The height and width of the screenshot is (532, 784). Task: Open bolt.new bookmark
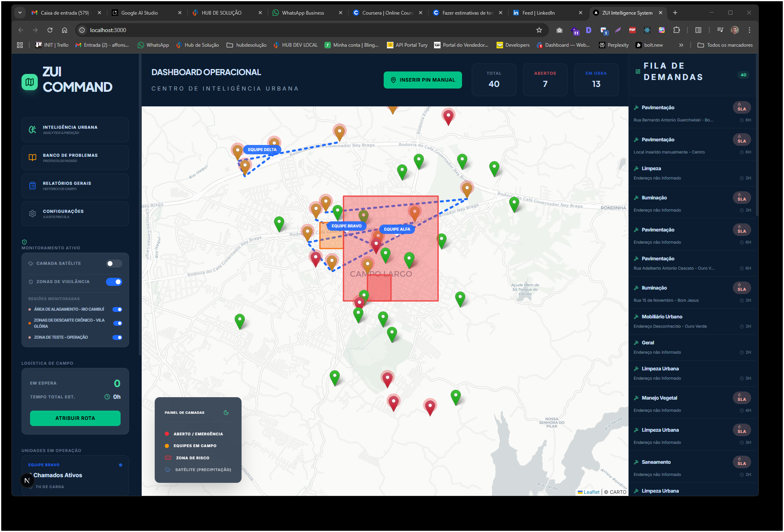click(649, 45)
